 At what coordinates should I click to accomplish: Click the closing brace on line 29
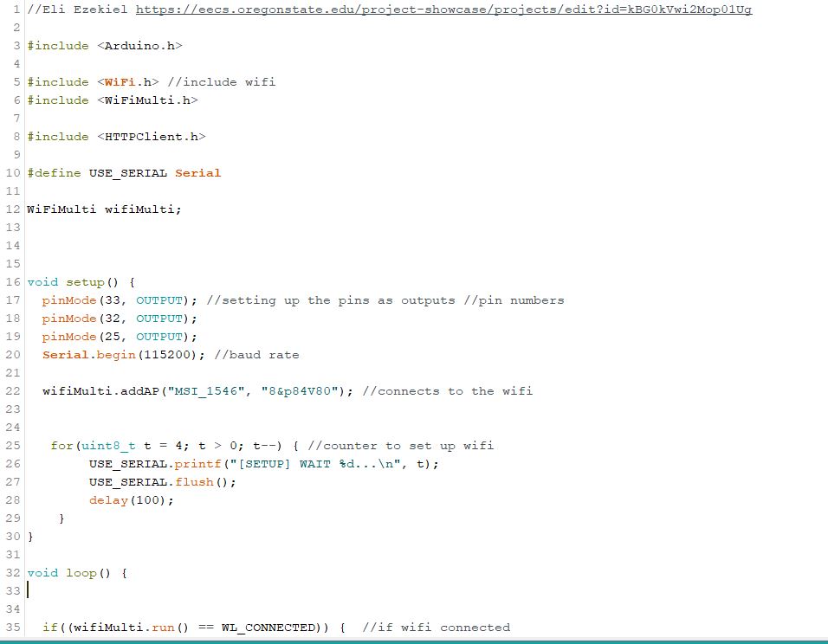pyautogui.click(x=61, y=518)
